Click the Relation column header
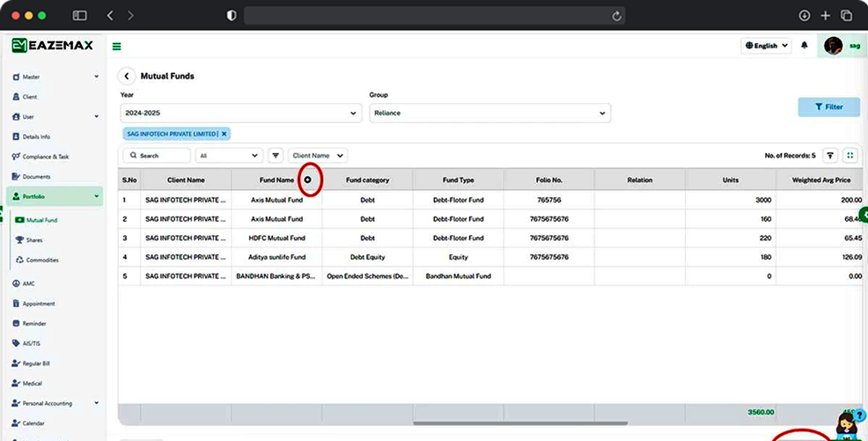Viewport: 868px width, 441px height. coord(640,180)
